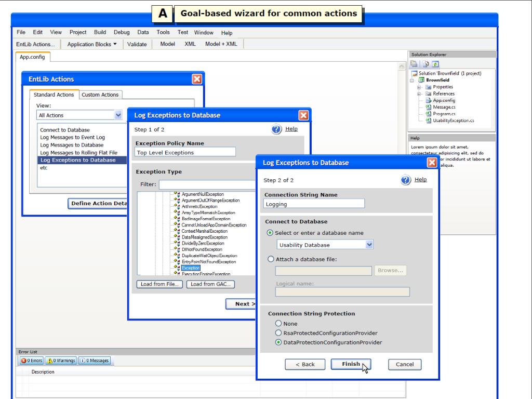Select Message.cs in Solution Explorer
532x399 pixels.
pyautogui.click(x=444, y=107)
